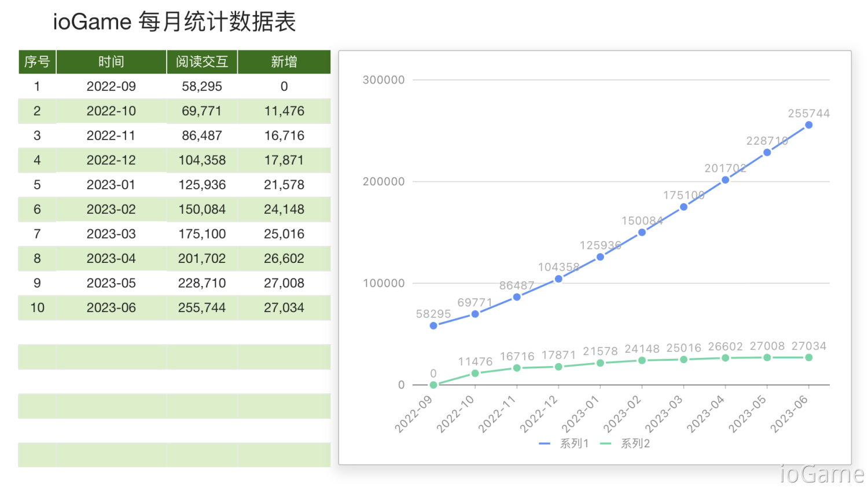This screenshot has width=868, height=487.
Task: Click the y-axis label 200000
Action: tap(384, 182)
